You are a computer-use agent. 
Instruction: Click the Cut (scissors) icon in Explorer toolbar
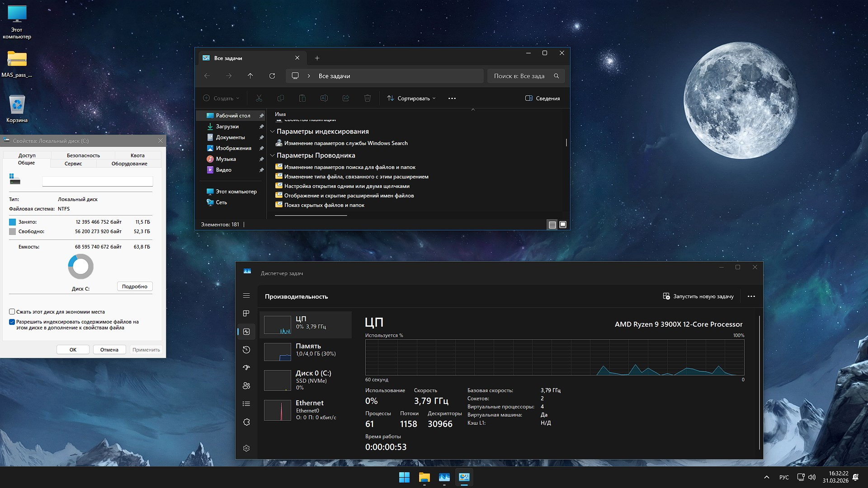pos(259,98)
